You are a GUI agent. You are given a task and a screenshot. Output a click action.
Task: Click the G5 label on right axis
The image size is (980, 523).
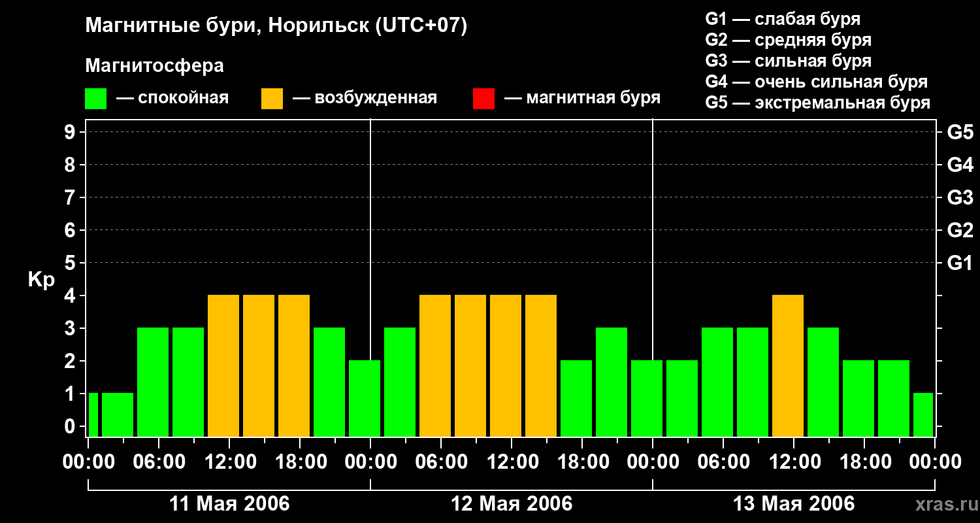pyautogui.click(x=960, y=133)
